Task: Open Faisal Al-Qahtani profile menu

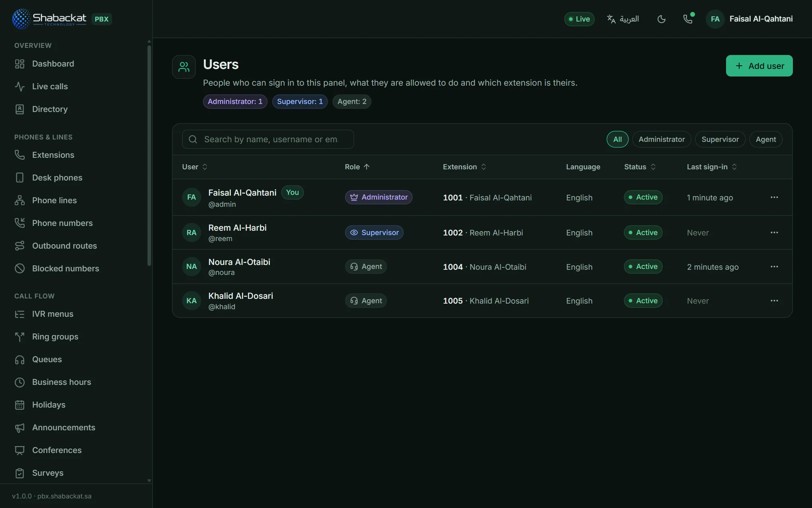Action: 750,19
